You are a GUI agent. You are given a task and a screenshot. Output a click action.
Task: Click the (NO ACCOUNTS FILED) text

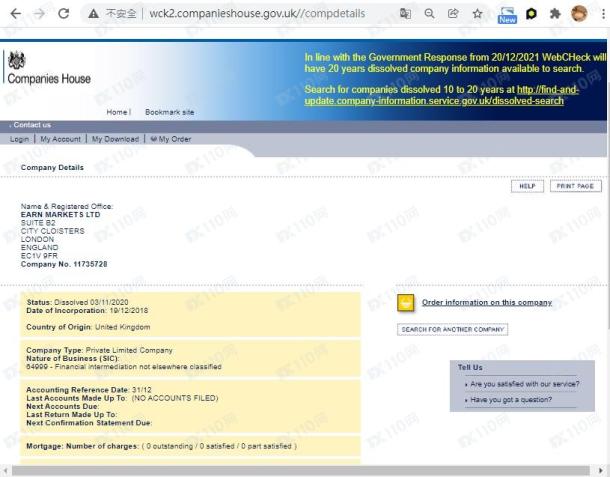point(175,398)
